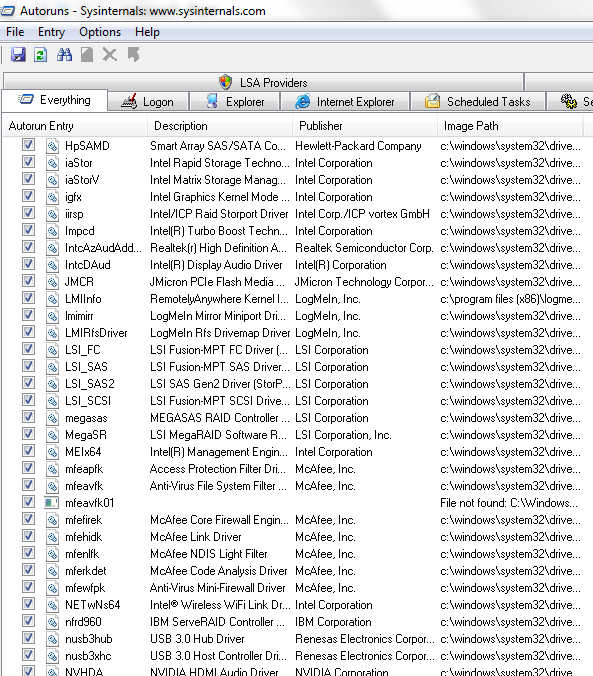Click 'File not found: C:\Windows...' path
This screenshot has height=676, width=593.
[x=511, y=503]
